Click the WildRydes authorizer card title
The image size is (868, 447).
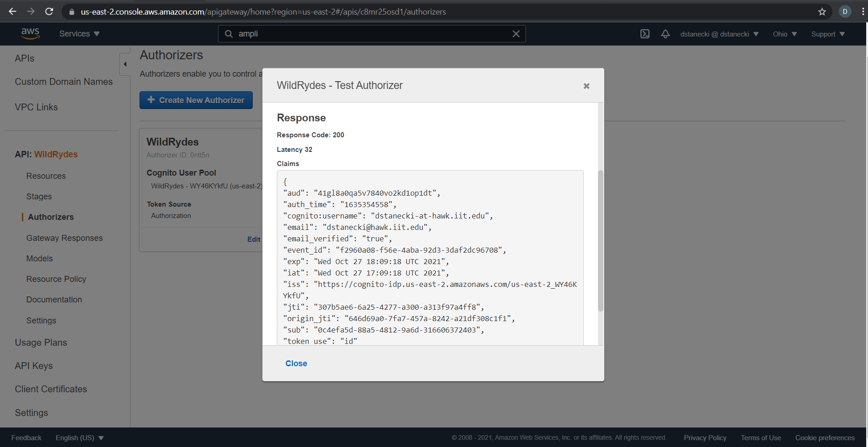pyautogui.click(x=172, y=142)
